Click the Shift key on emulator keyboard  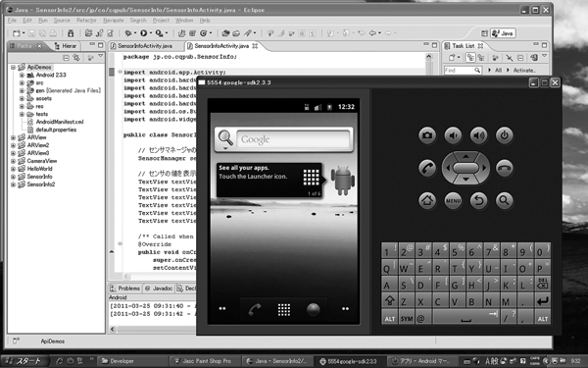(390, 301)
